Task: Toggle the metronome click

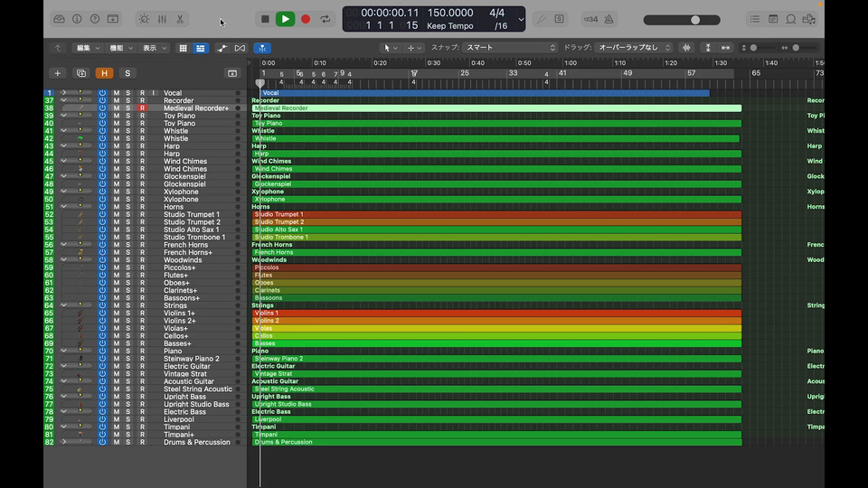Action: click(x=609, y=19)
